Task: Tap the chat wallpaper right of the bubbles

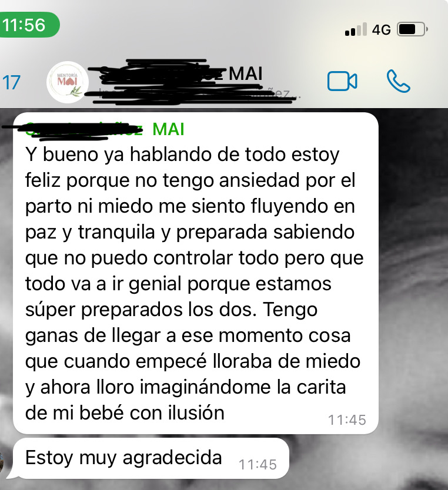Action: [x=413, y=281]
